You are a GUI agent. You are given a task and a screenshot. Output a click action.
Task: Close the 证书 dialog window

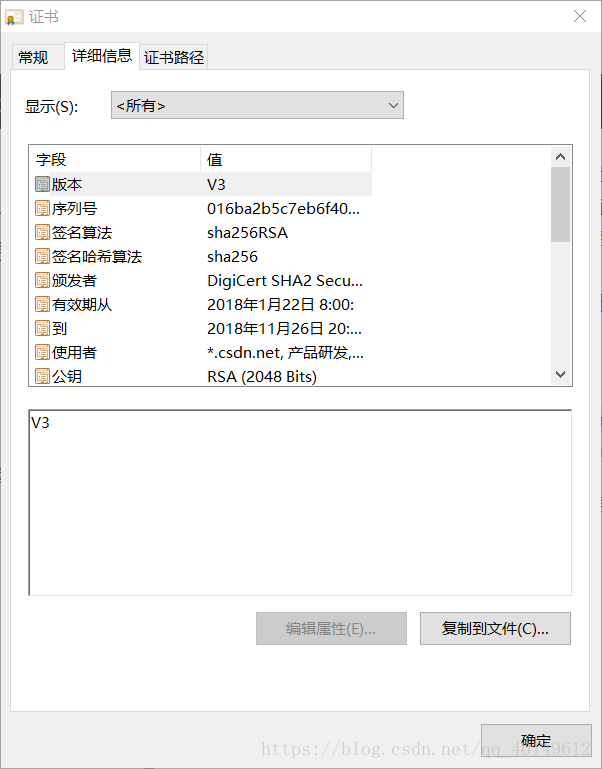click(580, 16)
